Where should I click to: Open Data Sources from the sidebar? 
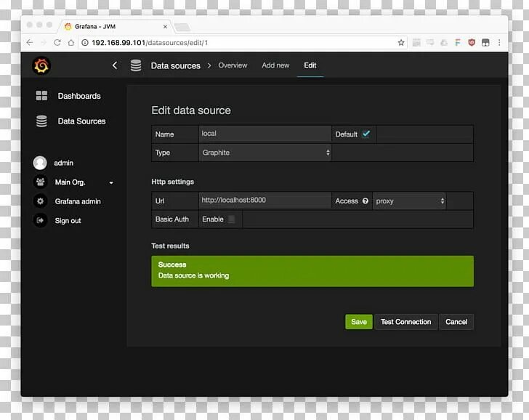[81, 121]
